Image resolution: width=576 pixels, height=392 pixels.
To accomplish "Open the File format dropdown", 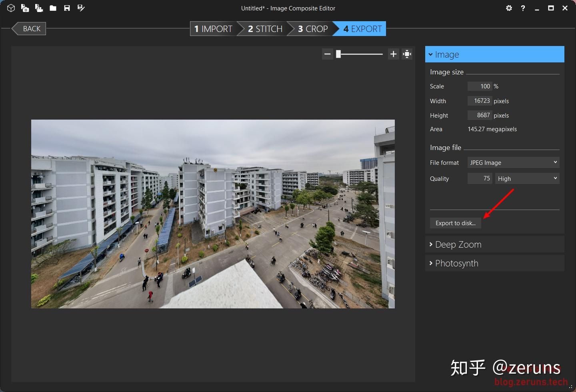I will click(513, 162).
